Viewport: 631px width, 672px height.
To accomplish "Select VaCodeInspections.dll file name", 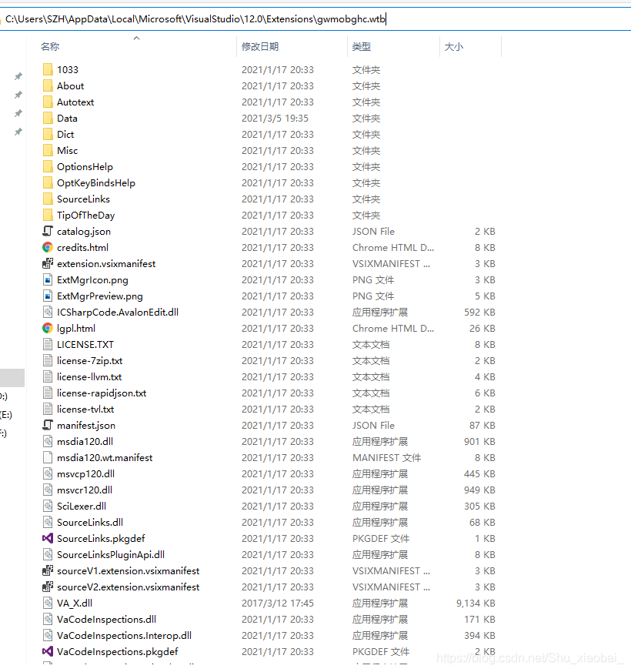I will point(106,620).
